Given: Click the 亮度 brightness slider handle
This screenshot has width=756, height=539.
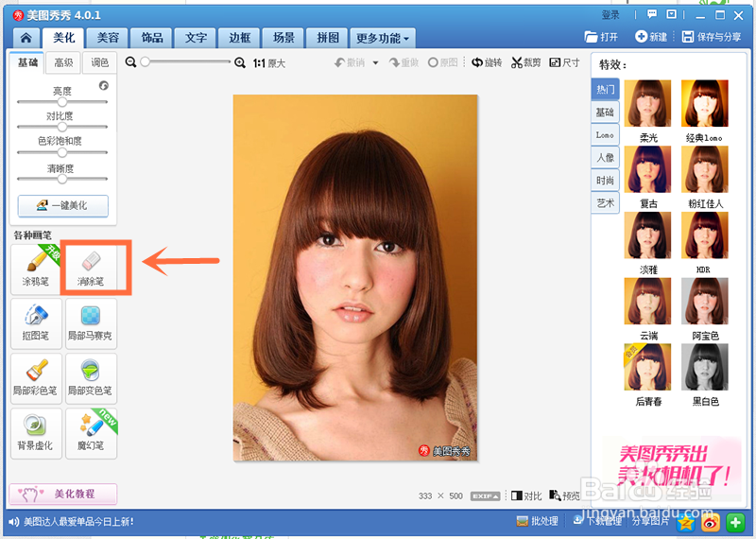Looking at the screenshot, I should [62, 102].
